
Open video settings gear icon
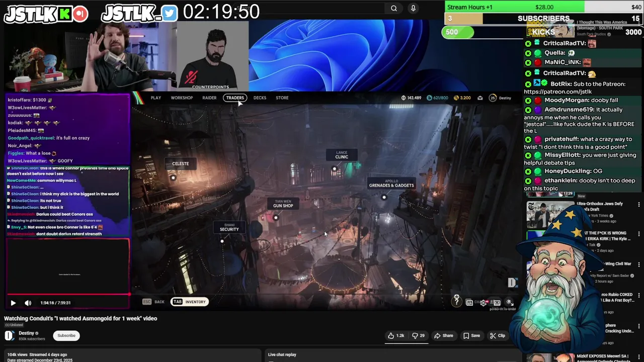click(484, 303)
